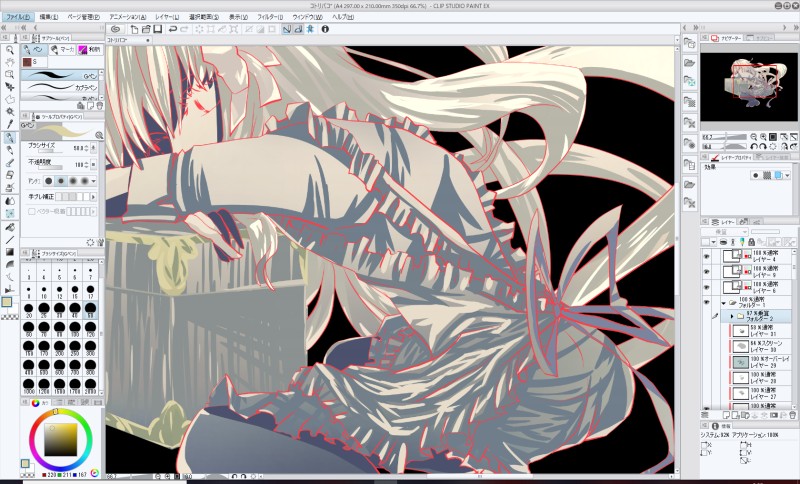Open the brush size dynamics button
Screen dimensions: 800x484
click(x=93, y=148)
